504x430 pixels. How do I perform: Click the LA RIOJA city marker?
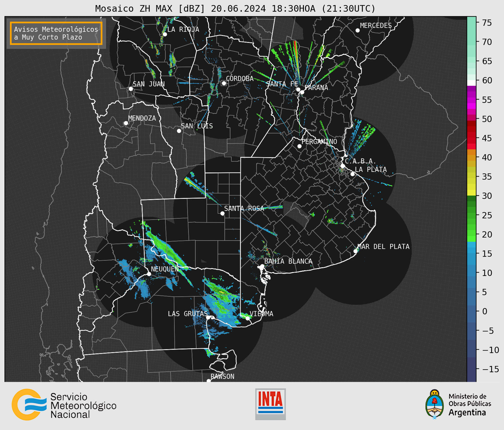pyautogui.click(x=165, y=34)
